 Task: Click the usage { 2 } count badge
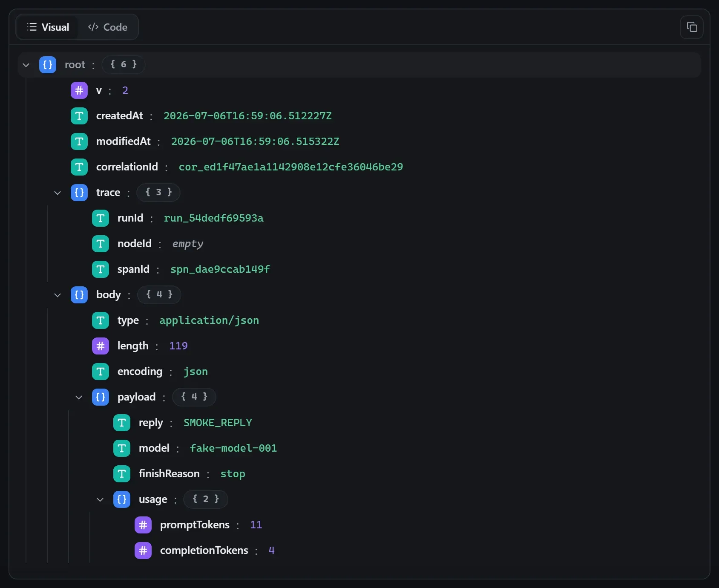(206, 499)
